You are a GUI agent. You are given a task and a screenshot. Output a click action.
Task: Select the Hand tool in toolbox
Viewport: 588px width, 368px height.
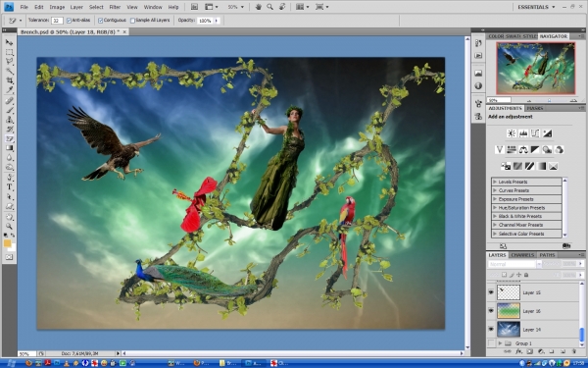(10, 217)
